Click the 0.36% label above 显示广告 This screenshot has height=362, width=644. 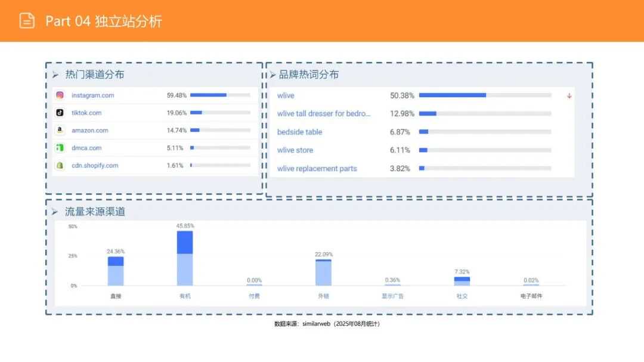tap(392, 280)
